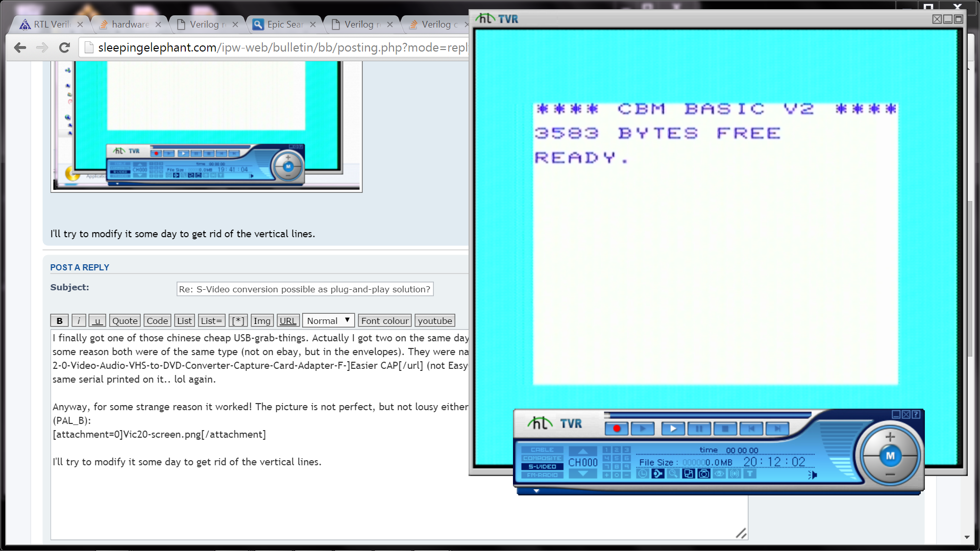Click keypad digit 9 on TVR panel

point(626,466)
